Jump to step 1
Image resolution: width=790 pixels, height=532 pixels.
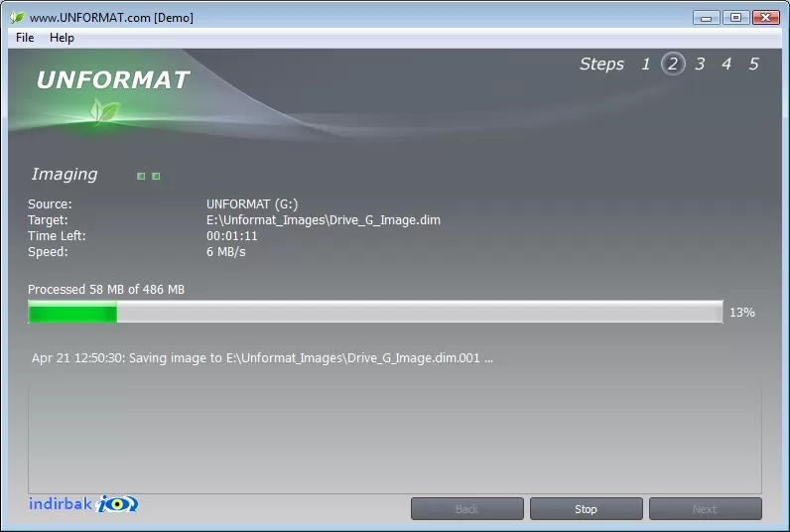[x=645, y=64]
